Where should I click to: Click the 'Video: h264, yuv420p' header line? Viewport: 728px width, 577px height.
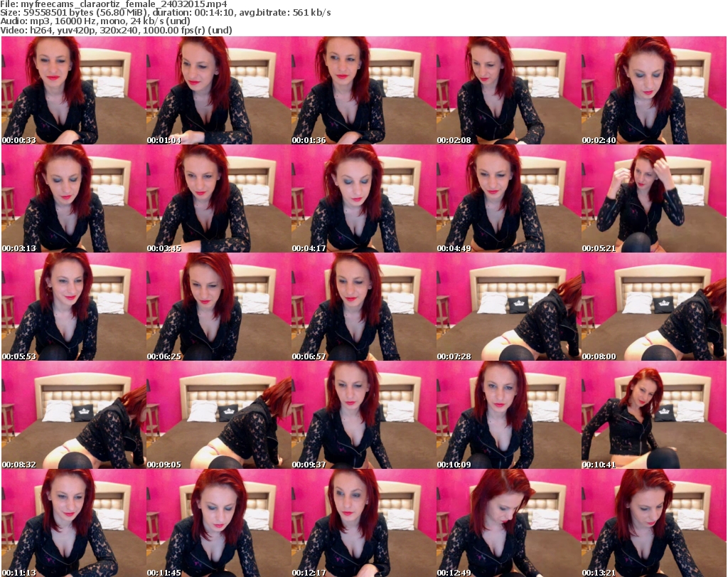[116, 30]
